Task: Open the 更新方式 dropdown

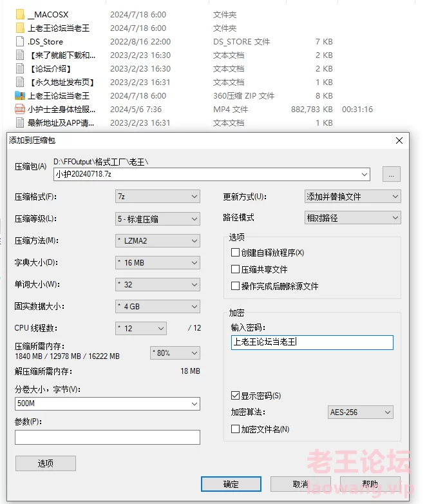Action: point(352,197)
